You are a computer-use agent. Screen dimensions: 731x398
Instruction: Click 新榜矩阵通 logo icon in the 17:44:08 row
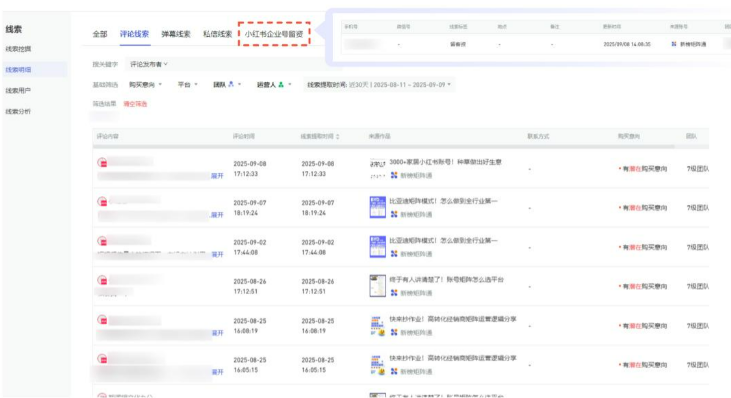click(394, 254)
